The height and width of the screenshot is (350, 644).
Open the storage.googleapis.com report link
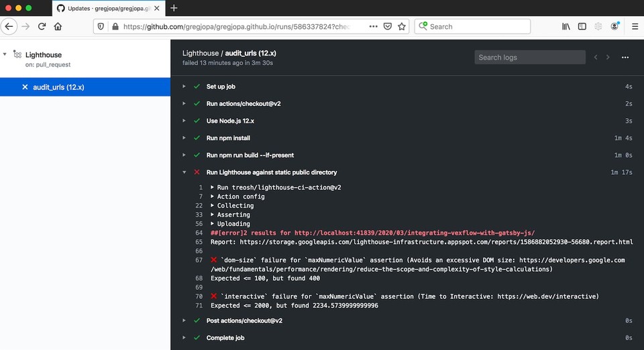[x=436, y=241]
